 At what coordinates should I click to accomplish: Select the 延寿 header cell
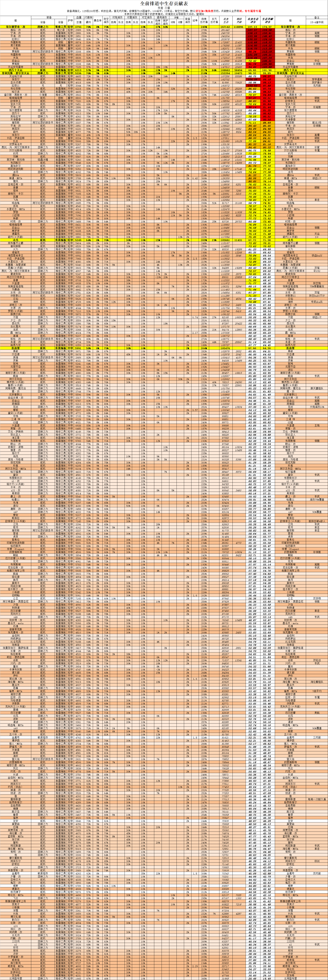click(x=195, y=21)
